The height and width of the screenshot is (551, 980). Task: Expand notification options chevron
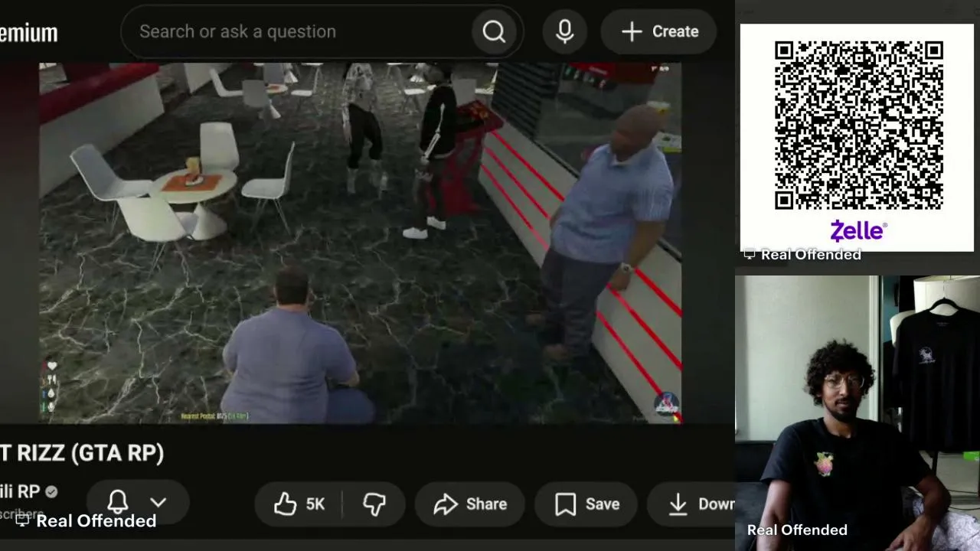(x=158, y=502)
